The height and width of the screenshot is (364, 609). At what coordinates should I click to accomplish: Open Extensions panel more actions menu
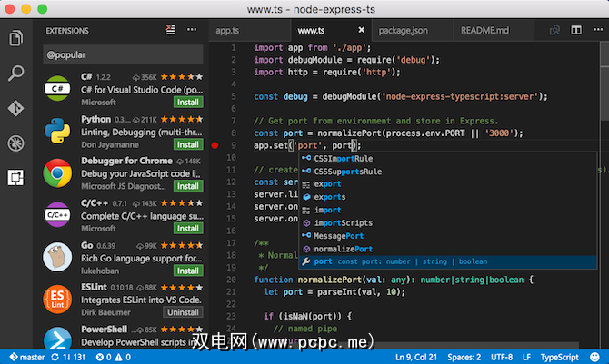(x=191, y=30)
